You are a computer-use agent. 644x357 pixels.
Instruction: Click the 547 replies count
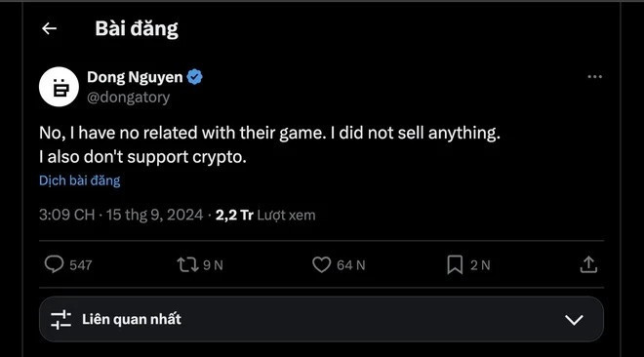(80, 265)
